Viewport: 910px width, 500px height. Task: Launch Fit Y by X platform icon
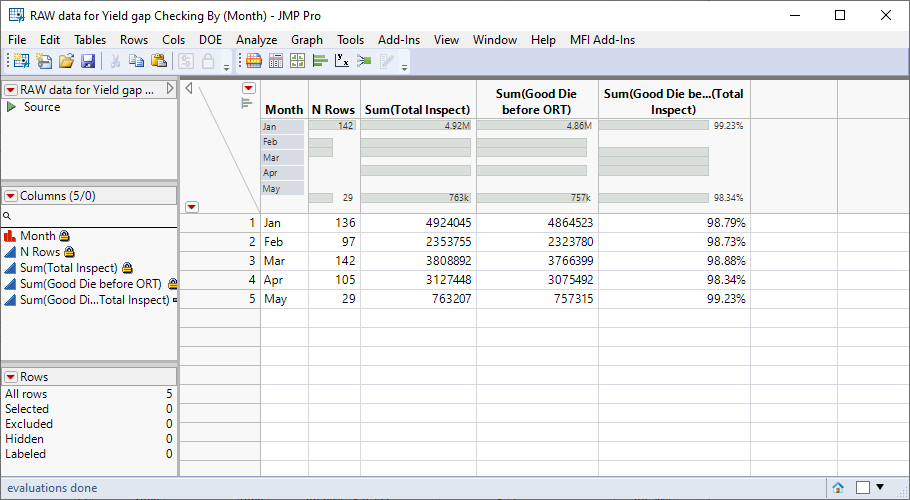pos(342,61)
